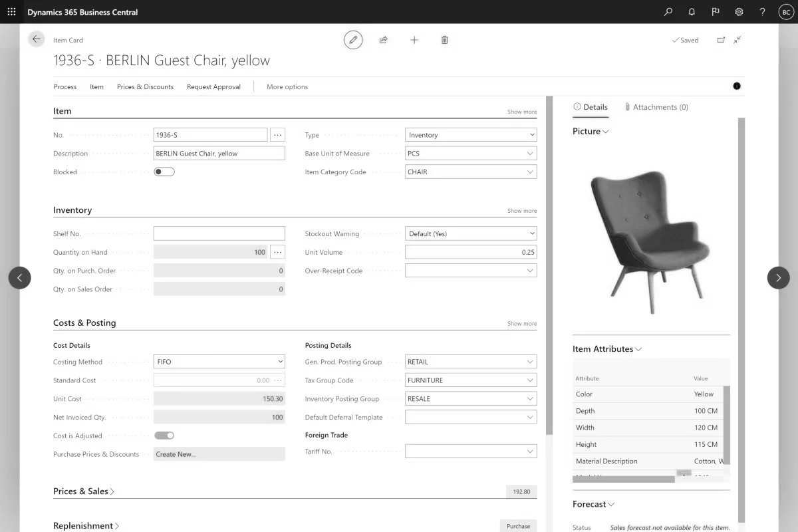Click the Unit Volume field

pos(471,252)
